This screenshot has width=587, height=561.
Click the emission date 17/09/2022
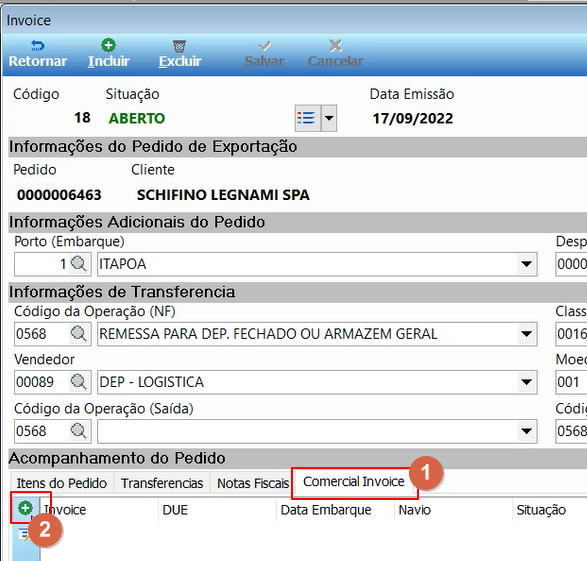point(413,119)
